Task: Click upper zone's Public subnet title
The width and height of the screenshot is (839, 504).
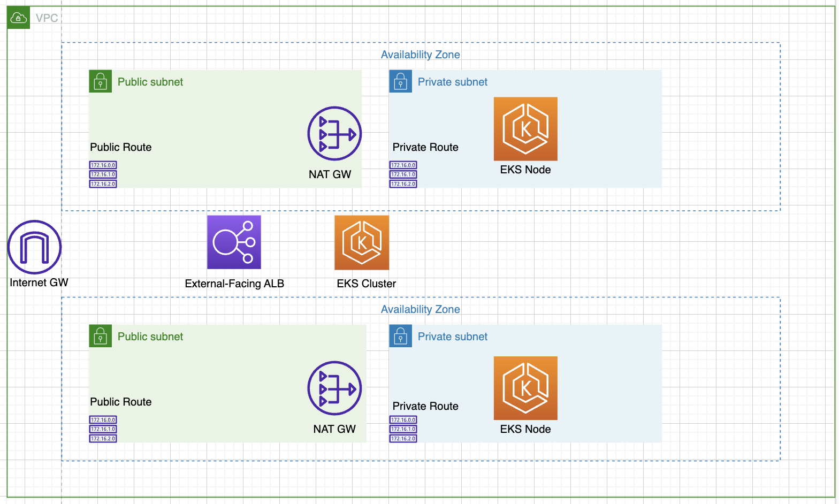Action: coord(150,82)
